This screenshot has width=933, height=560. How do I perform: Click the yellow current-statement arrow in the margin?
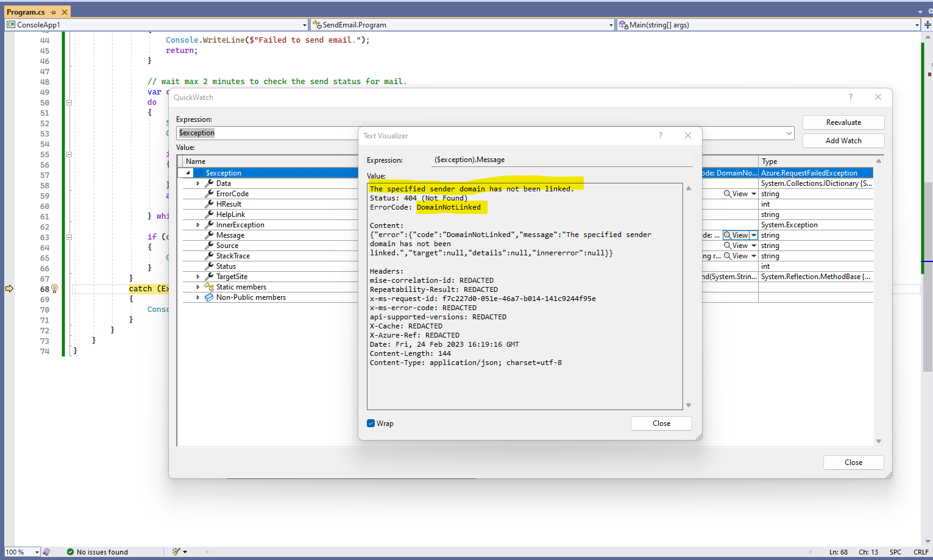click(9, 289)
